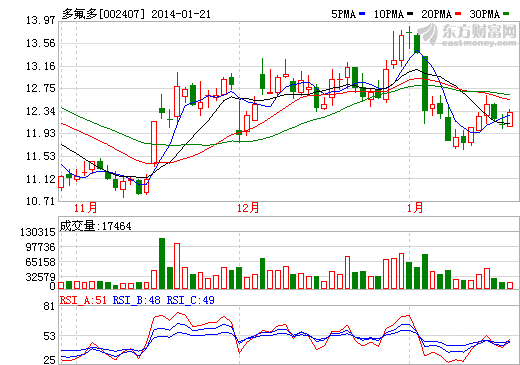Click the RSI_B:48 indicator label
Image resolution: width=520 pixels, height=365 pixels.
(137, 300)
